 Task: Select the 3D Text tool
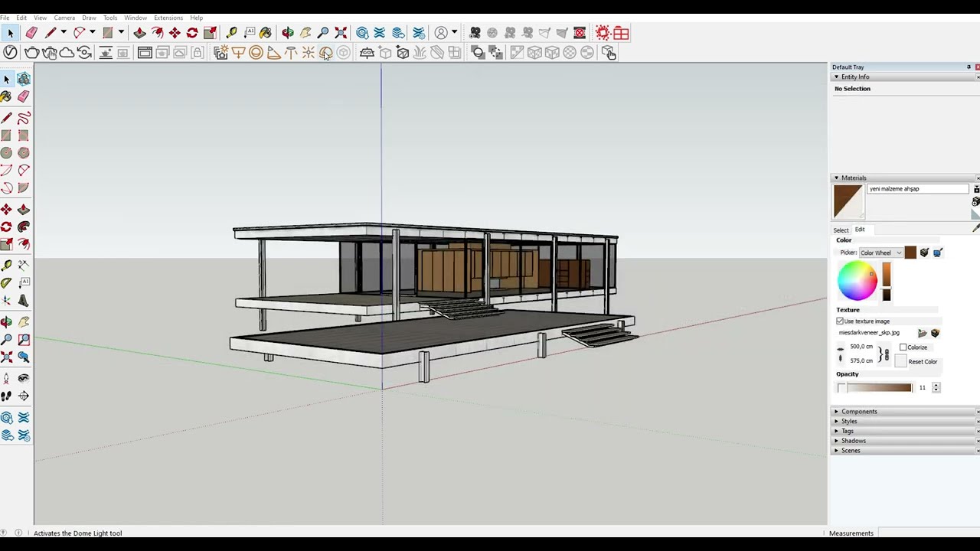(24, 301)
